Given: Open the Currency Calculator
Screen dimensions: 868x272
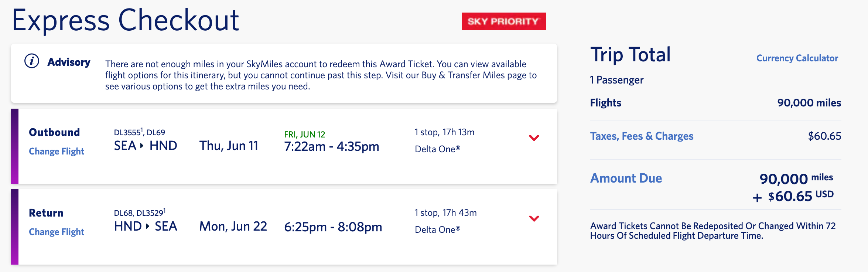Looking at the screenshot, I should tap(797, 58).
